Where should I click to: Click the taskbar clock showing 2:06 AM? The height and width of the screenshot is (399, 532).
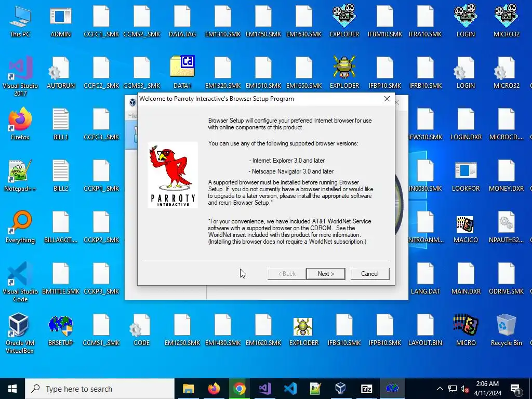[x=487, y=389]
